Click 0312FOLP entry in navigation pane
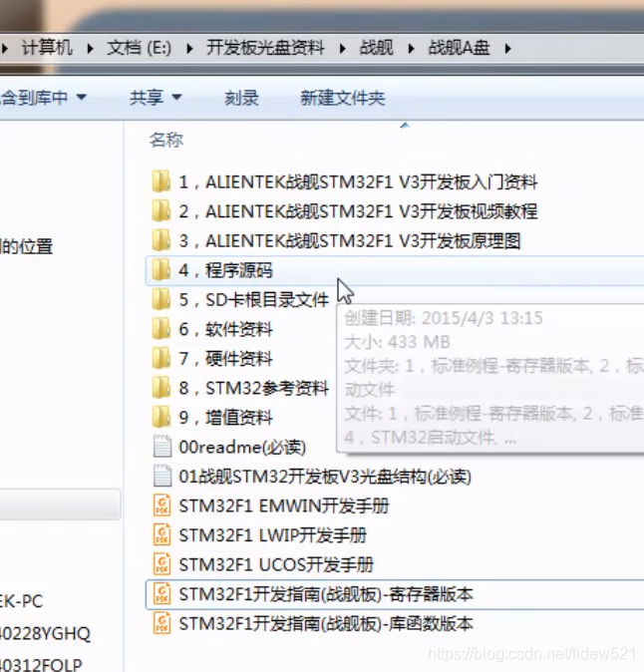 (x=41, y=664)
